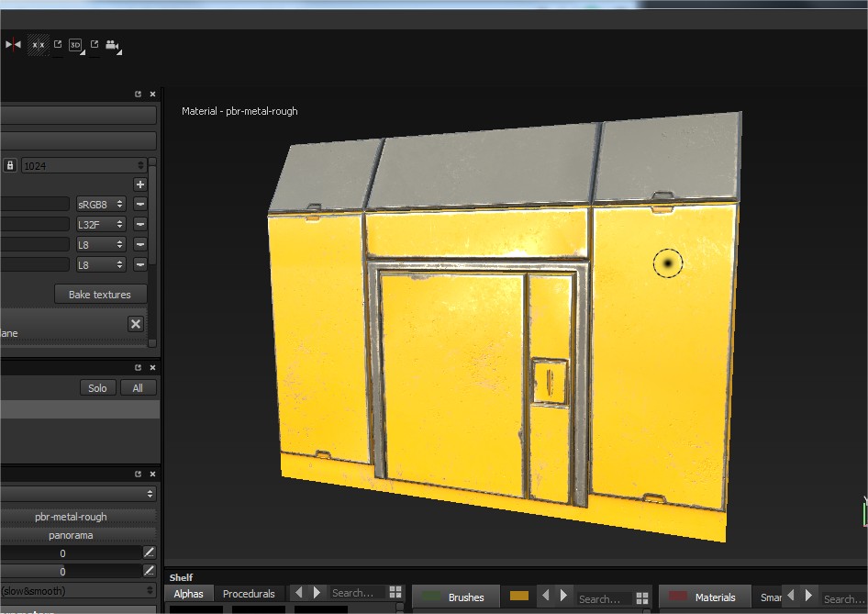Viewport: 868px width, 614px height.
Task: Switch to the Materials shelf tab
Action: click(x=714, y=597)
